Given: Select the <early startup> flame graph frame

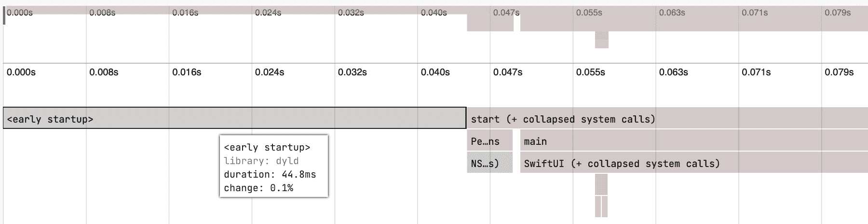Looking at the screenshot, I should click(234, 119).
